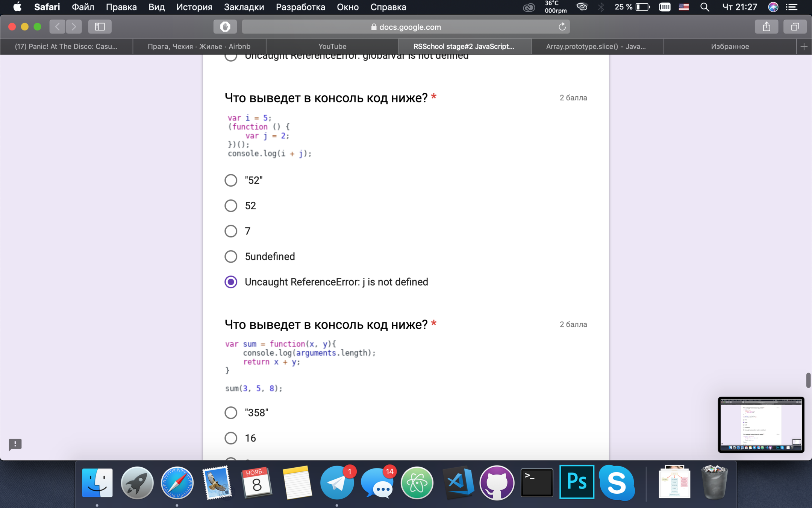Launch Visual Studio Code from dock
812x508 pixels.
click(457, 483)
